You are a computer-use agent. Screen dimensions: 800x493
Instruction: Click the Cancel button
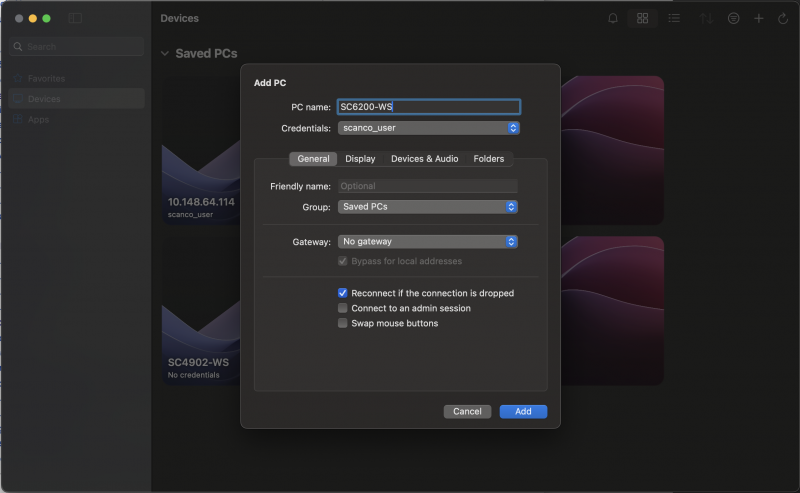[x=467, y=411]
